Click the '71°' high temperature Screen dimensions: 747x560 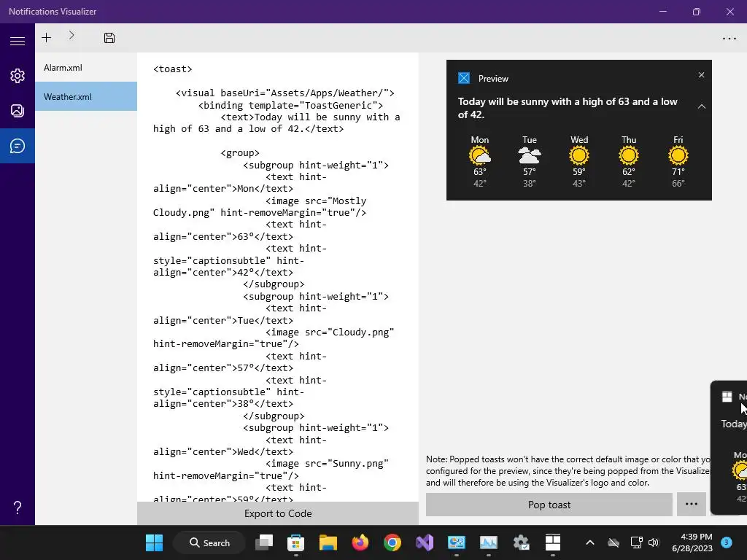678,171
